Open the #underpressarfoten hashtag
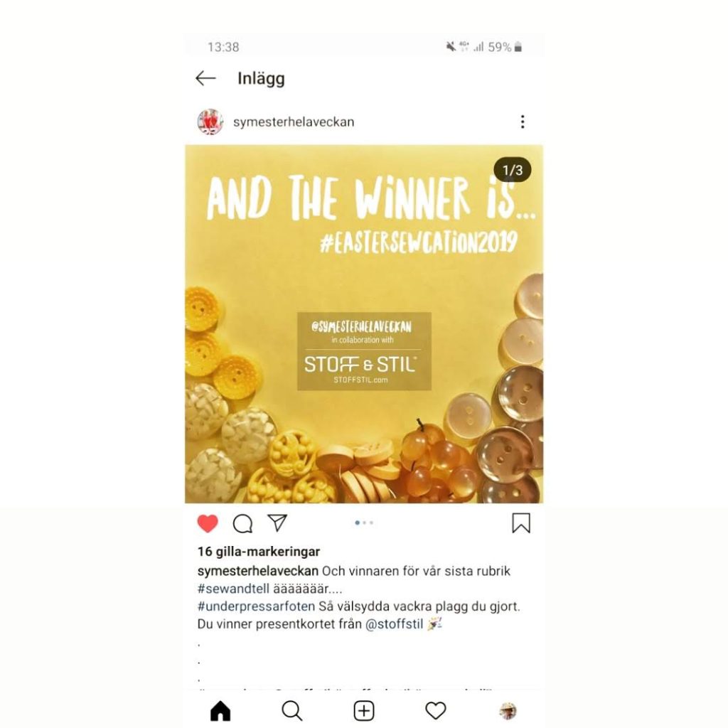This screenshot has width=728, height=728. coord(256,606)
